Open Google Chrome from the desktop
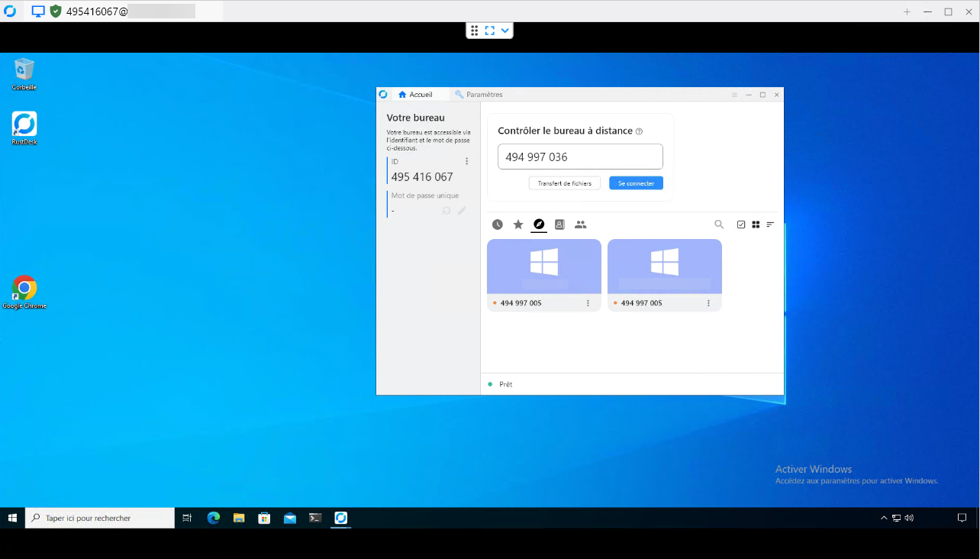 (24, 289)
